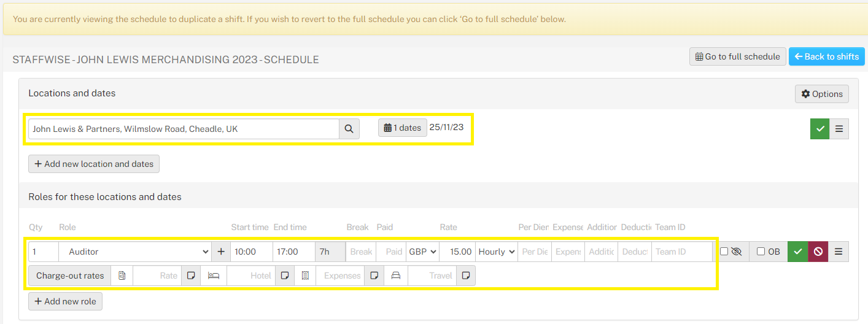Click note icon next to Travel field
868x324 pixels.
click(466, 276)
